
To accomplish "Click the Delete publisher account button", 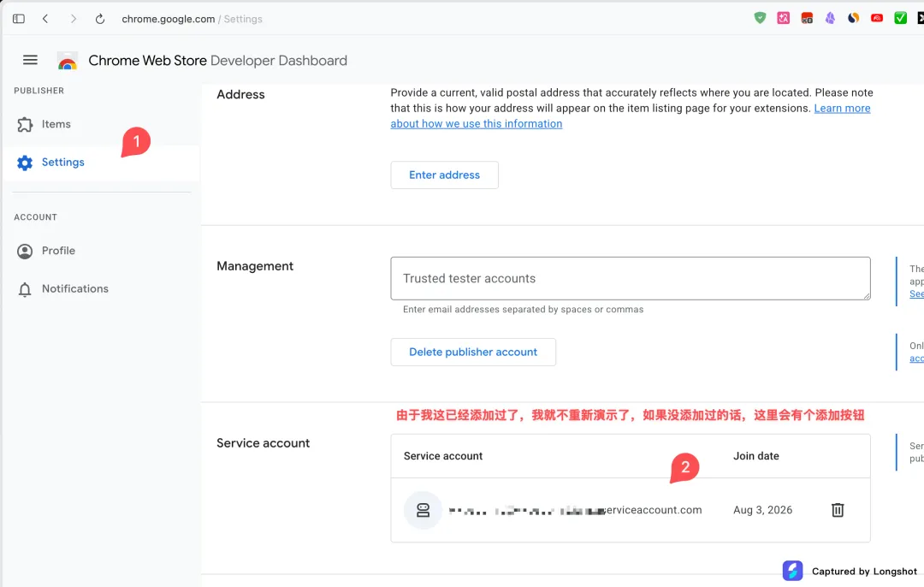I will (x=473, y=352).
